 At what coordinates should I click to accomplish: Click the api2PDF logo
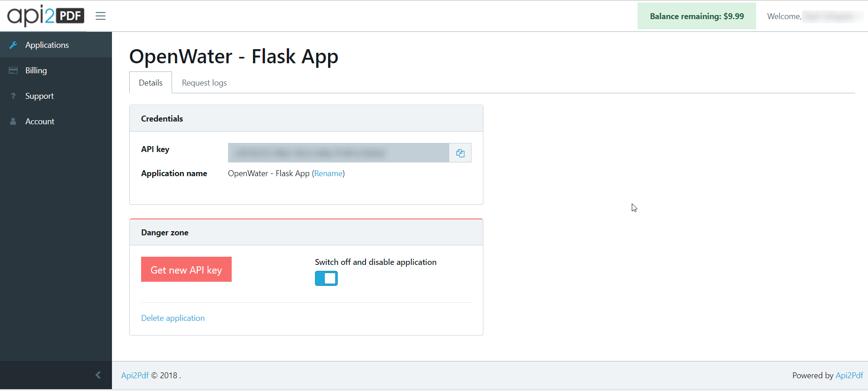[46, 16]
